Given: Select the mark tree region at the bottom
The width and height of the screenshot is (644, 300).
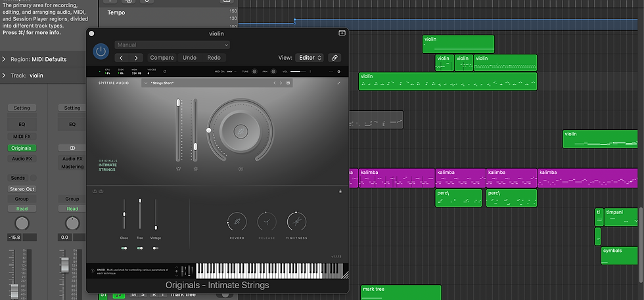Looking at the screenshot, I should pyautogui.click(x=401, y=293).
